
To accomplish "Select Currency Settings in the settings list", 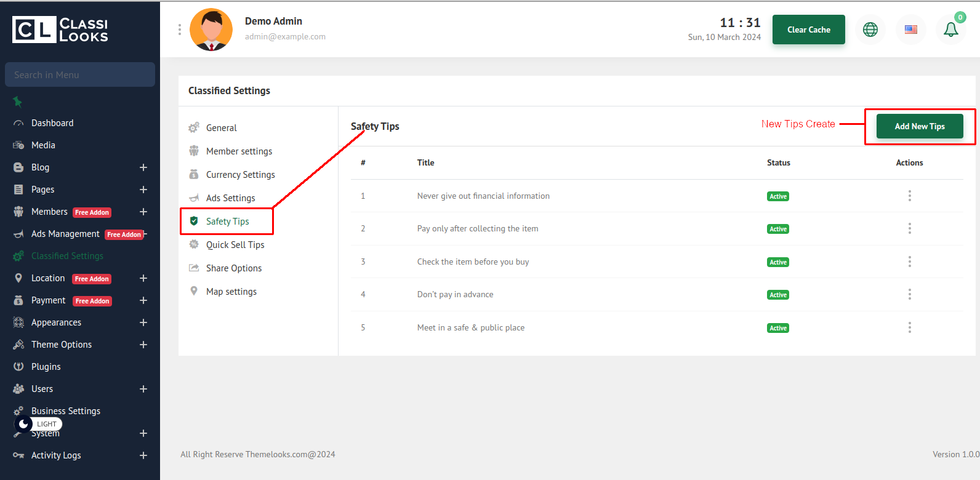I will click(x=240, y=175).
